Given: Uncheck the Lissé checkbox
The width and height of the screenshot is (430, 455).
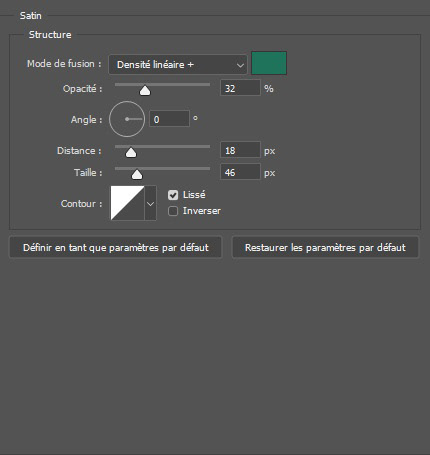Looking at the screenshot, I should pyautogui.click(x=173, y=195).
